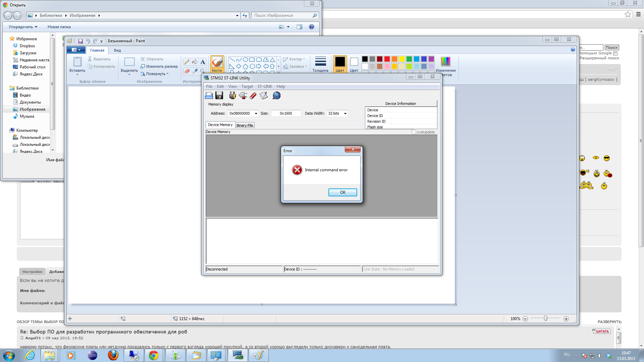The image size is (644, 362).
Task: Click the Disconnect from target icon
Action: tap(243, 96)
